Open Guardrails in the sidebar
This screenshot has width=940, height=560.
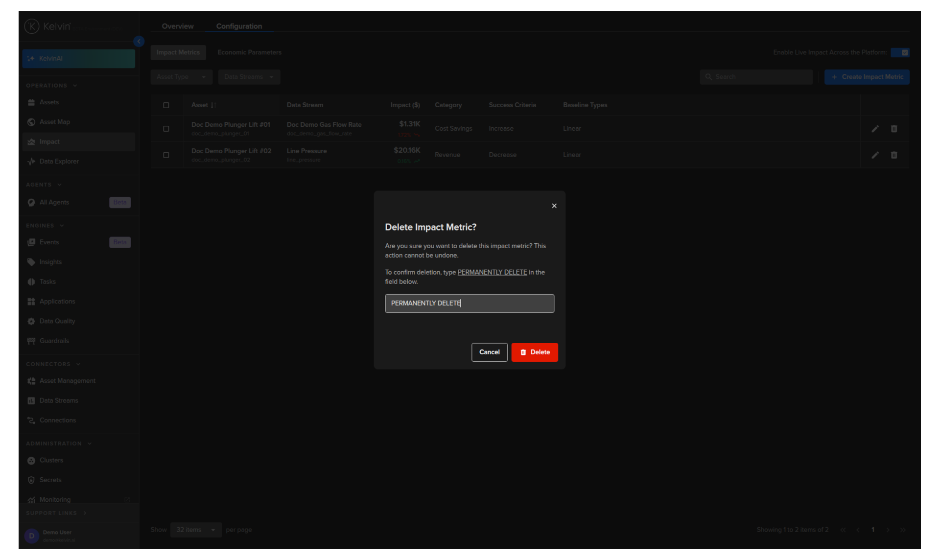[x=78, y=341]
